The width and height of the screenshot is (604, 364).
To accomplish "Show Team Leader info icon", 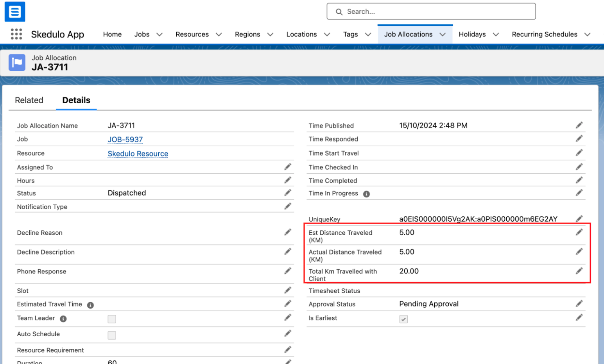I will click(63, 319).
